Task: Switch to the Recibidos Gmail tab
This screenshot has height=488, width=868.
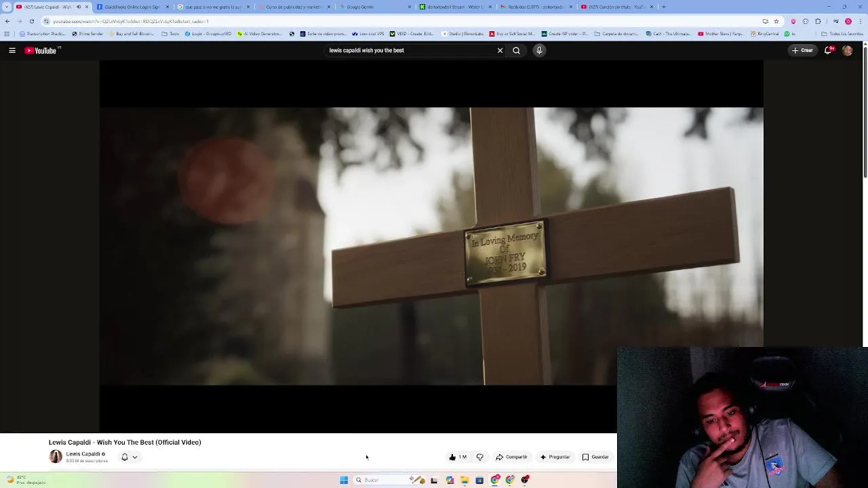Action: coord(536,7)
